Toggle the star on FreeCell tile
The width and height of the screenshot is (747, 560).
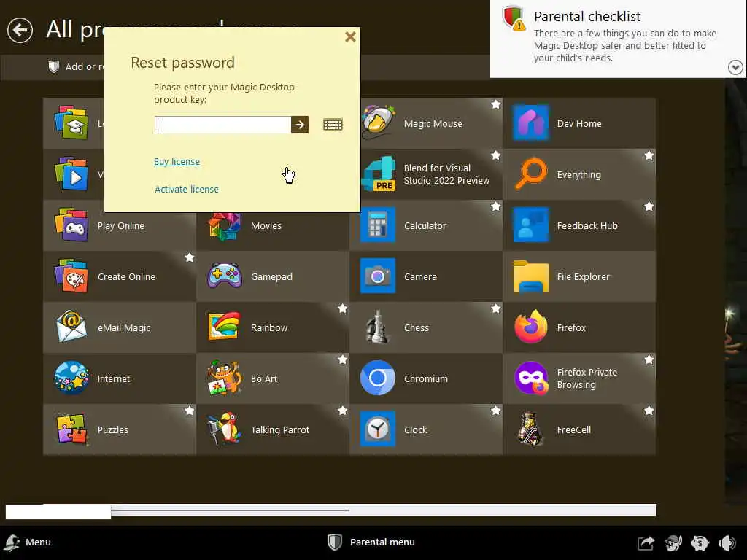pos(649,410)
